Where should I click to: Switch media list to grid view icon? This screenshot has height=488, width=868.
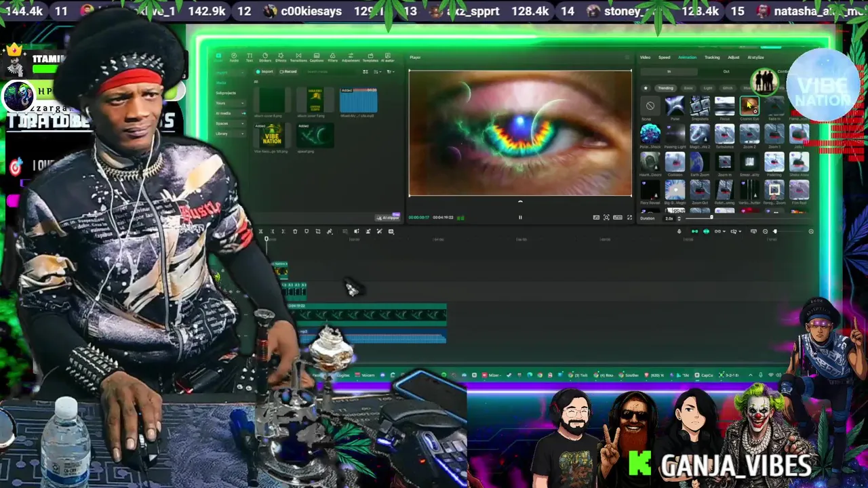pyautogui.click(x=366, y=72)
